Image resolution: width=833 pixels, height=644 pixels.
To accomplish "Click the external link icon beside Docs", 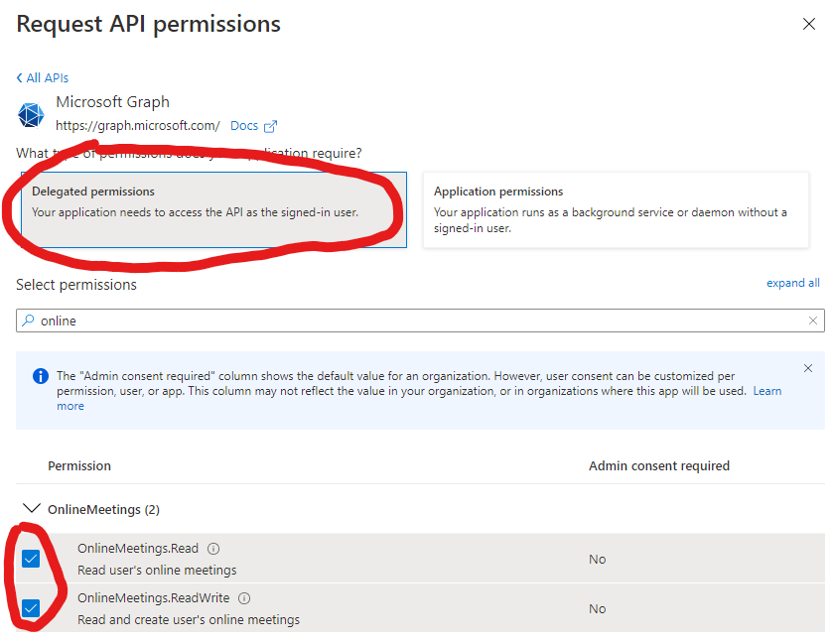I will tap(270, 126).
